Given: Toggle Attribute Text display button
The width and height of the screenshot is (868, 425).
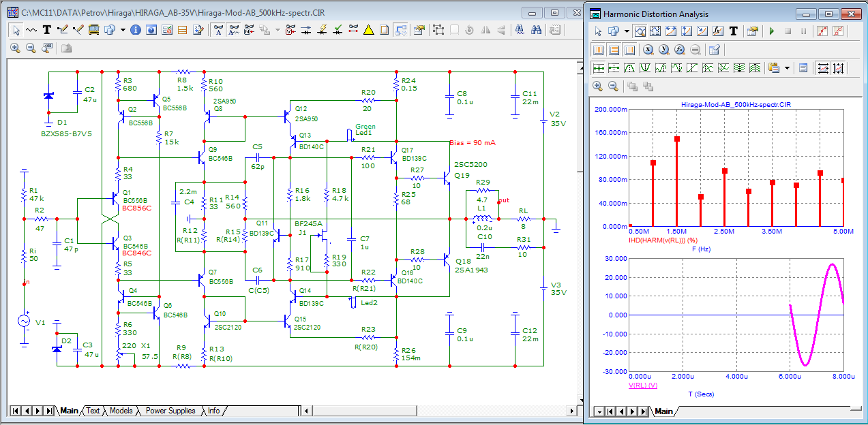Looking at the screenshot, I should (x=234, y=30).
